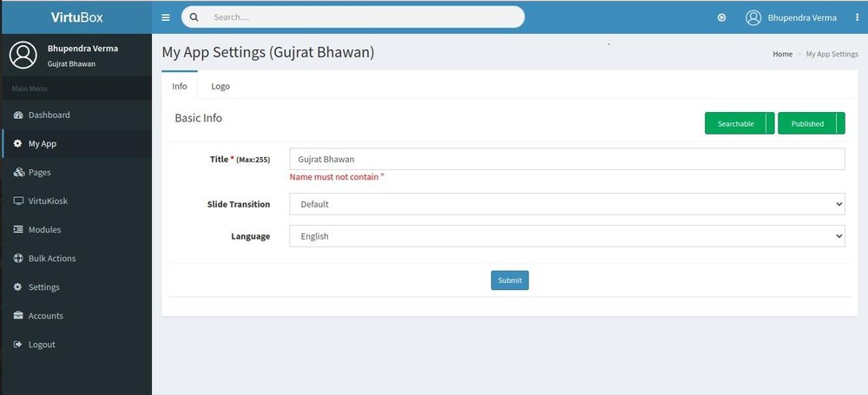
Task: Go to Pages in the sidebar
Action: [77, 172]
